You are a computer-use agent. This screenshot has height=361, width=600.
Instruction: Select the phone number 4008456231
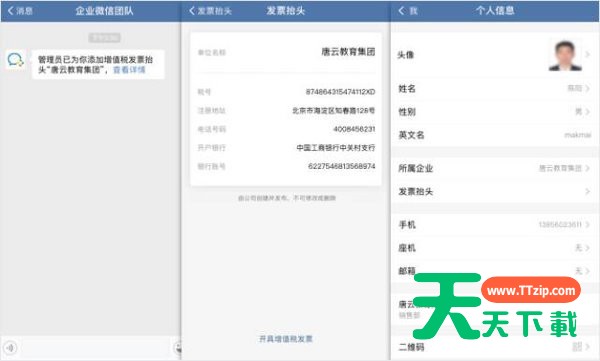[354, 129]
